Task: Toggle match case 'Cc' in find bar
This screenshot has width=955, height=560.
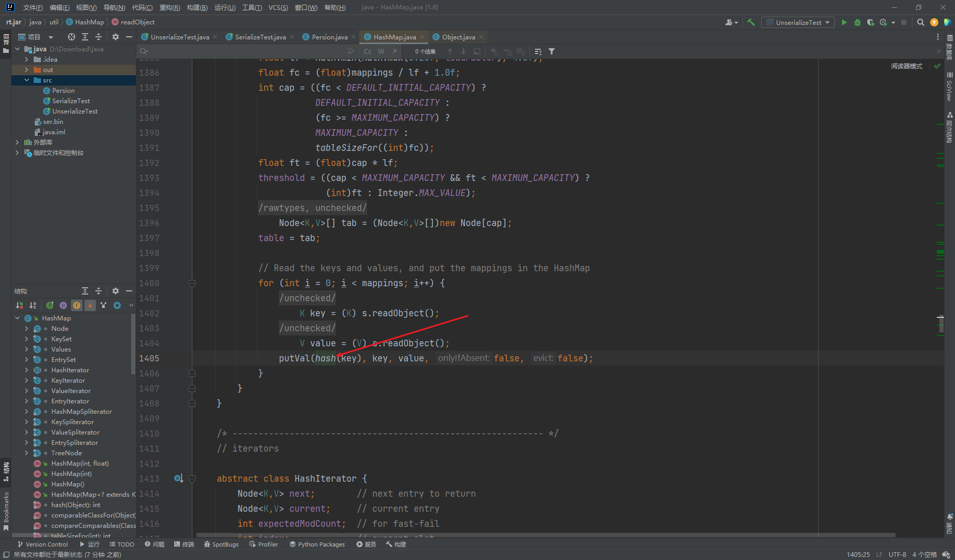Action: [x=368, y=51]
